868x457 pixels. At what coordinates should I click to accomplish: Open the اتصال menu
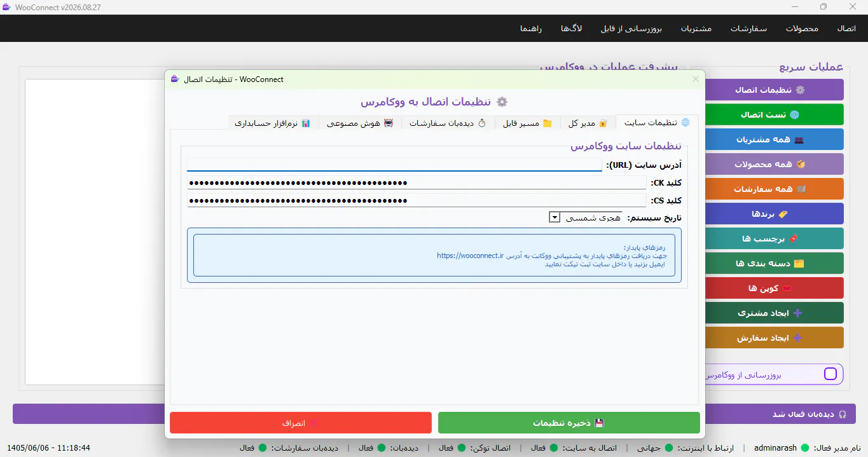pyautogui.click(x=846, y=29)
